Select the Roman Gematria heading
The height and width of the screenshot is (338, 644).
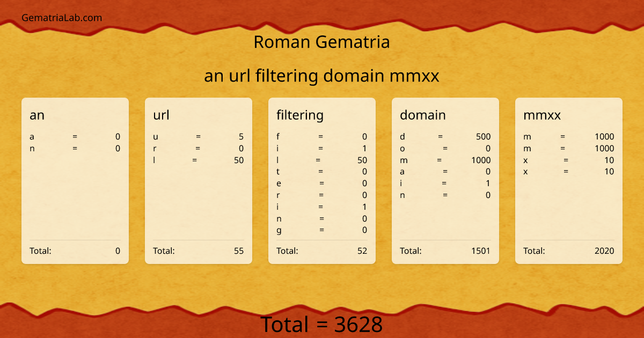point(321,42)
